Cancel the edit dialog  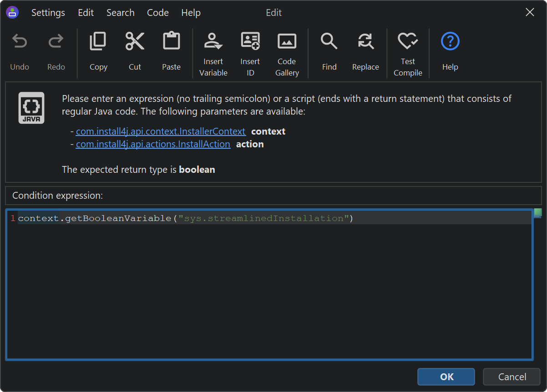[x=512, y=377]
